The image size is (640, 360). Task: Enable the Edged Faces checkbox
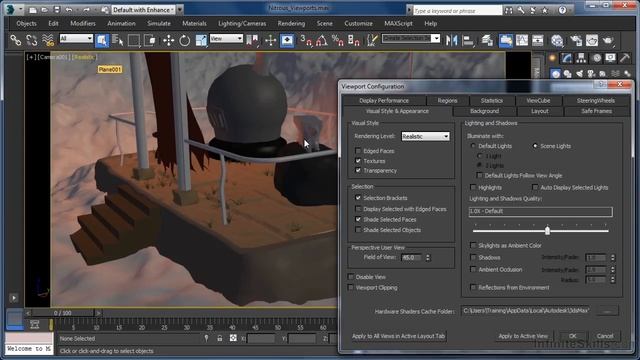[x=358, y=151]
